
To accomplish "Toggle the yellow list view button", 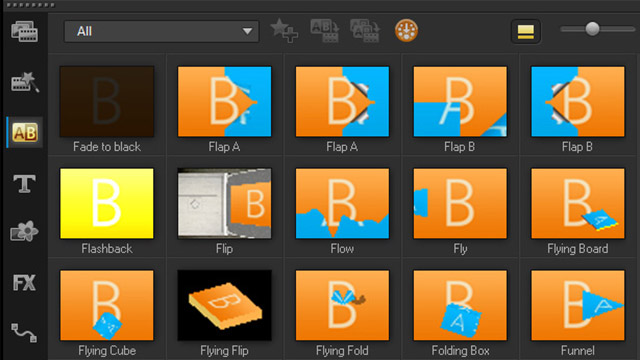I will tap(526, 31).
